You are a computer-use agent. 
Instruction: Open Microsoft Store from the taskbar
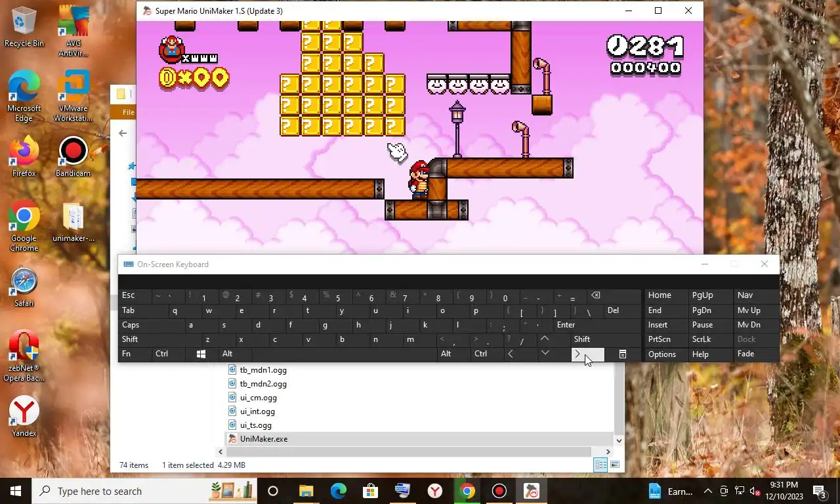pyautogui.click(x=371, y=491)
